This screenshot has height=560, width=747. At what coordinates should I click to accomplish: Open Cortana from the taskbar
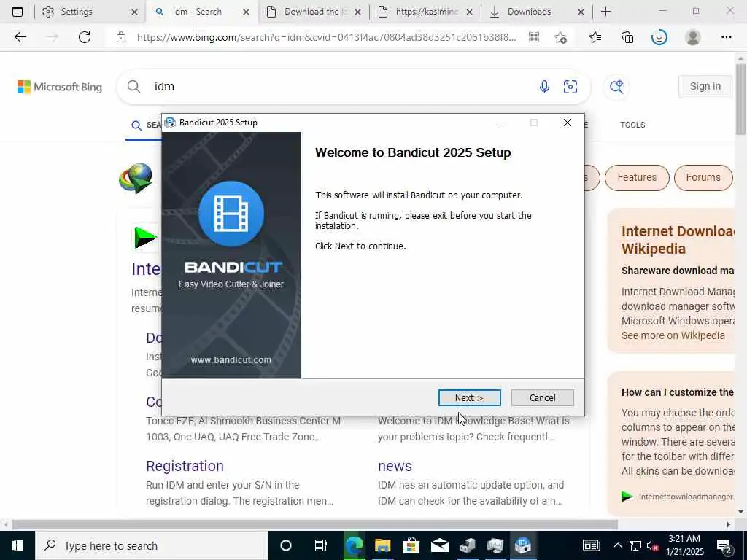click(285, 545)
